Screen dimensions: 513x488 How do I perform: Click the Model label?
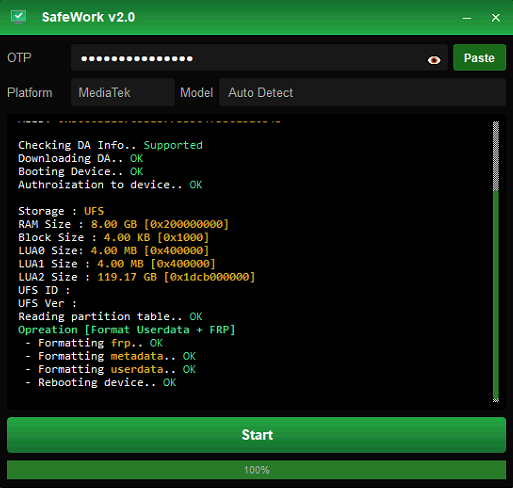coord(196,92)
